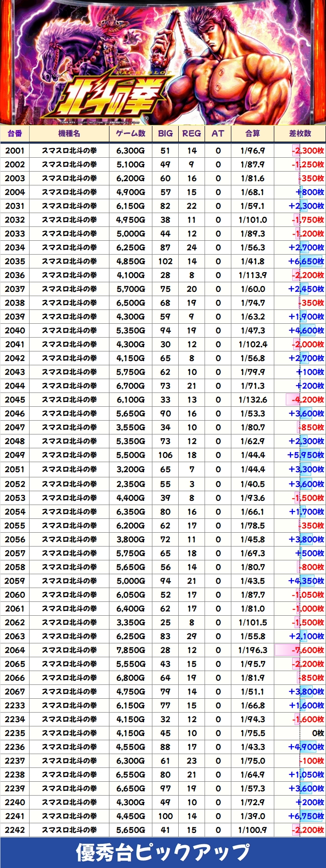Click the 機種名 column header
Viewport: 326px width, 868px height.
click(x=69, y=133)
